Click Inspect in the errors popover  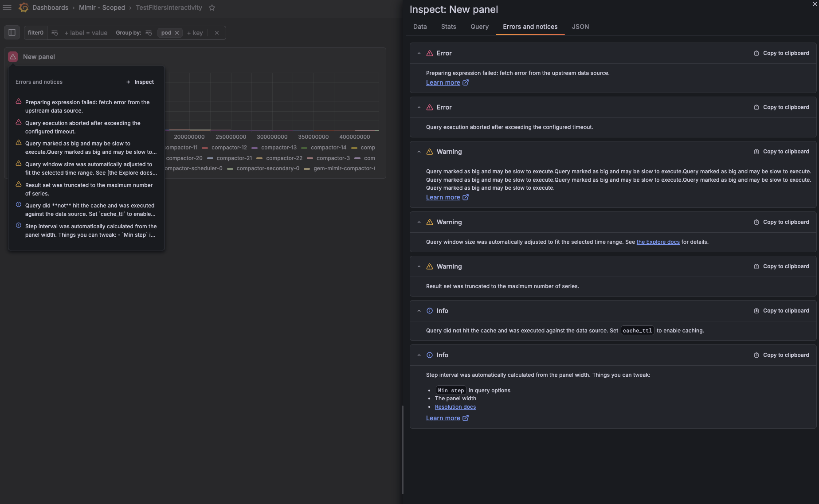pos(140,82)
